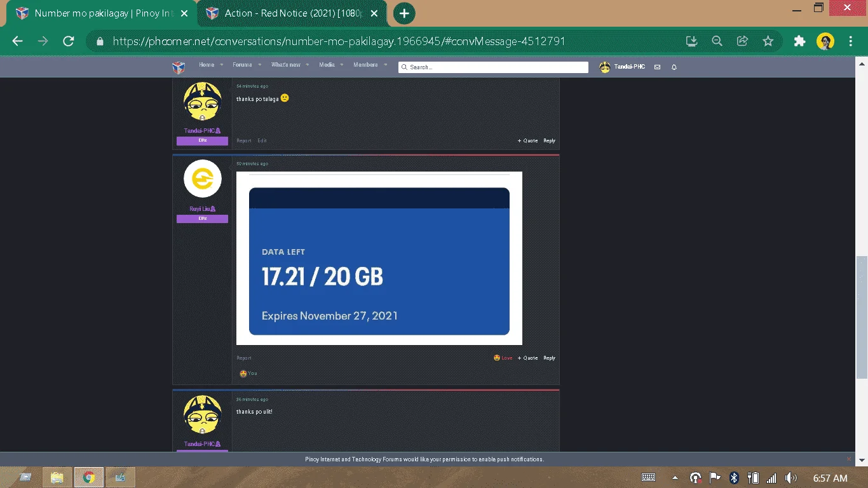The height and width of the screenshot is (488, 868).
Task: Show hidden system tray icons
Action: coord(675,478)
